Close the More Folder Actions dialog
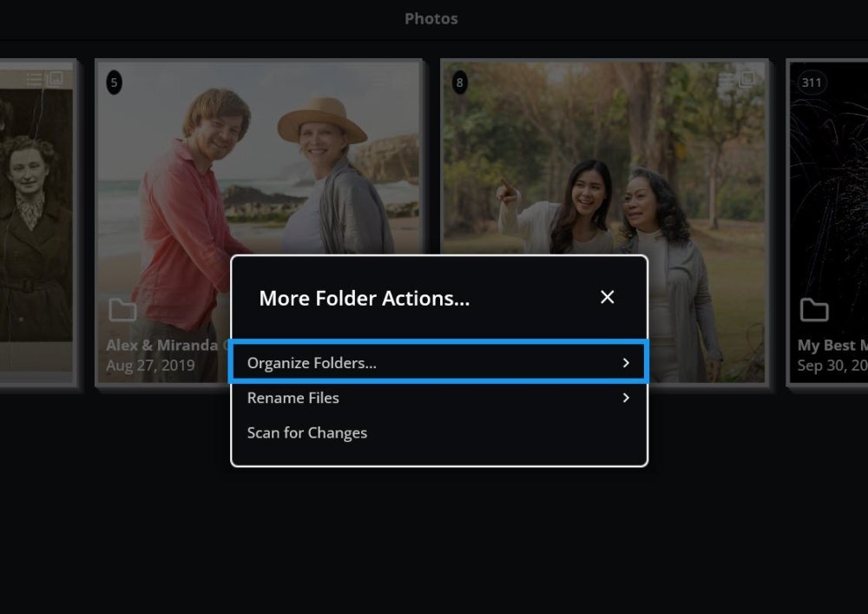Screen dimensions: 868x614 pyautogui.click(x=608, y=297)
